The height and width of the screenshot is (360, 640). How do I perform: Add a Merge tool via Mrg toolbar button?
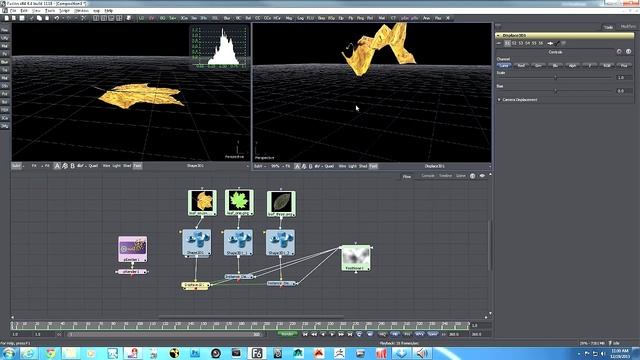289,18
